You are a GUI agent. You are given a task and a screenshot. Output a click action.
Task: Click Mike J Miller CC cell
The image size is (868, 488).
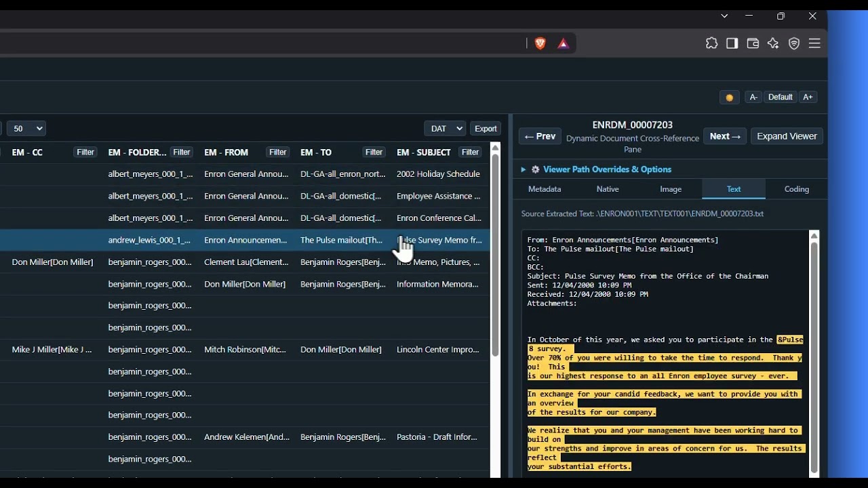(52, 350)
